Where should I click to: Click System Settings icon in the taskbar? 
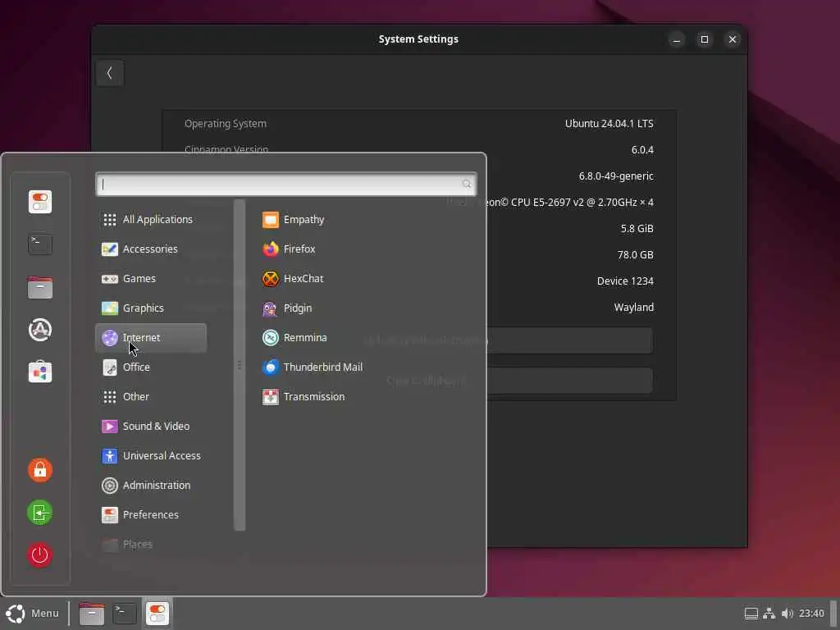[157, 614]
